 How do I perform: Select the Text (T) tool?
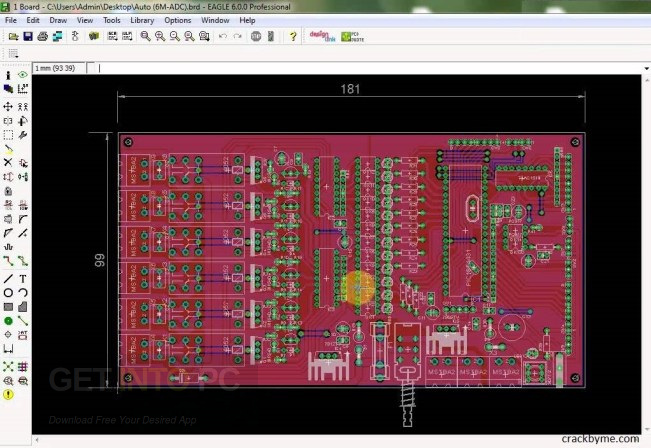coord(23,279)
